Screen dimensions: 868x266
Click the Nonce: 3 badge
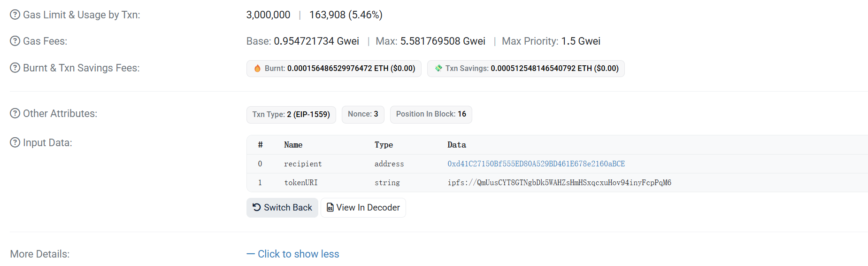[x=363, y=114]
